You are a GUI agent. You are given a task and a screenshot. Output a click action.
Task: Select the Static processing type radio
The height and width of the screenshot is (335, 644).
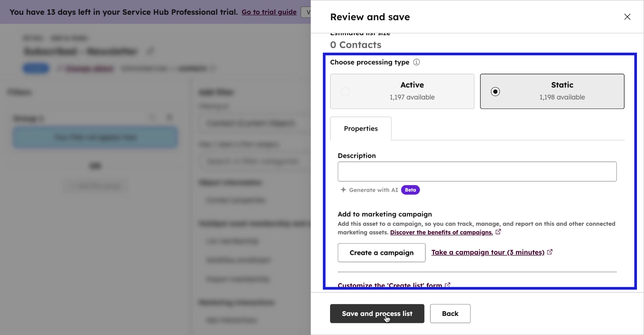click(x=495, y=91)
